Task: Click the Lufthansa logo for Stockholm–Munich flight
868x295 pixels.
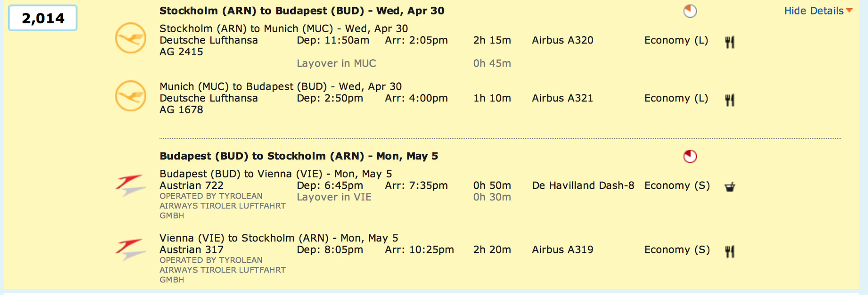Action: click(130, 38)
